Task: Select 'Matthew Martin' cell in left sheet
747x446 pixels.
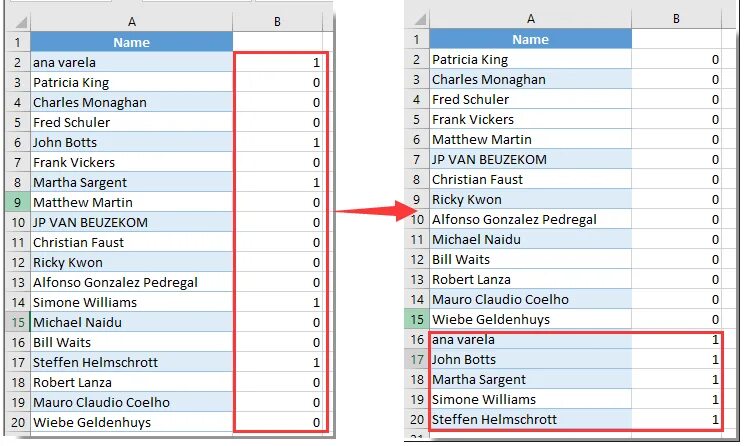Action: click(x=131, y=202)
